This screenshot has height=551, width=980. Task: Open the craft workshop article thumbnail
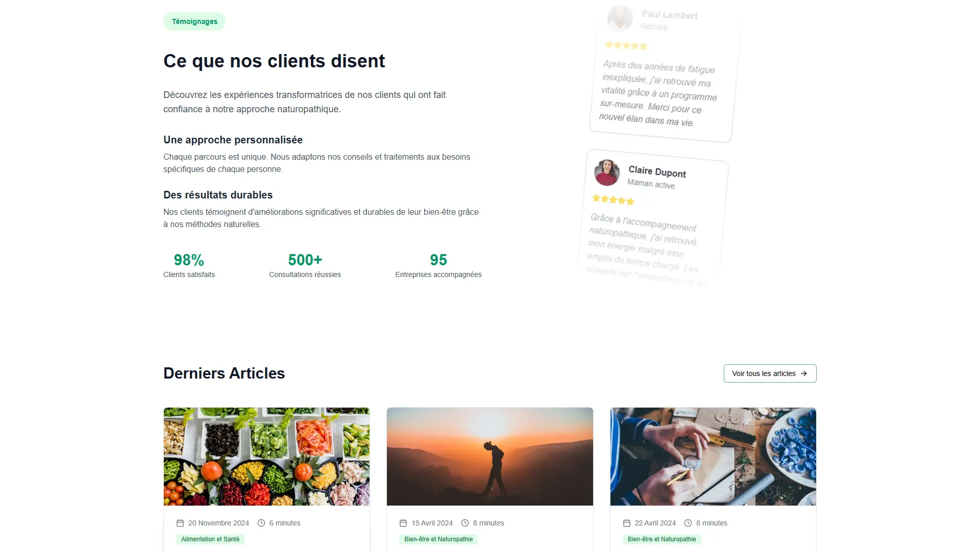(x=713, y=457)
